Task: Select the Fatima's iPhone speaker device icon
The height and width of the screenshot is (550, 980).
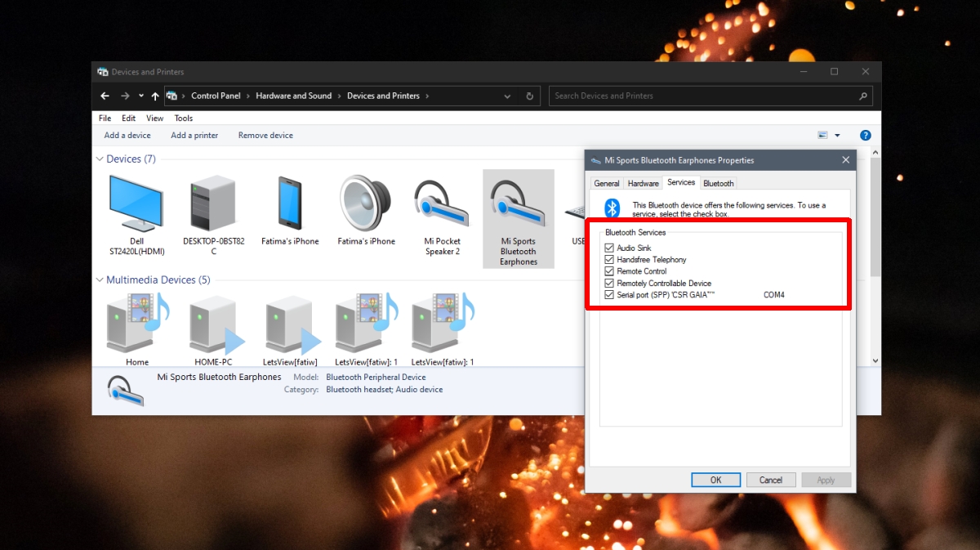Action: click(x=367, y=203)
